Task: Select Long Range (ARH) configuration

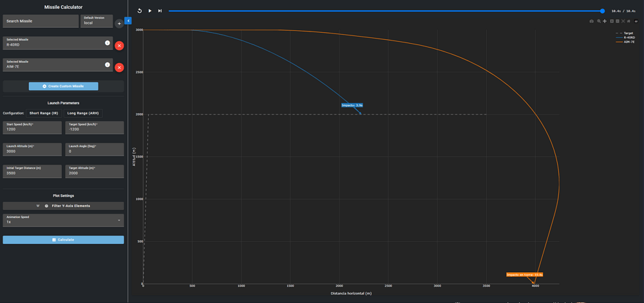Action: (83, 113)
